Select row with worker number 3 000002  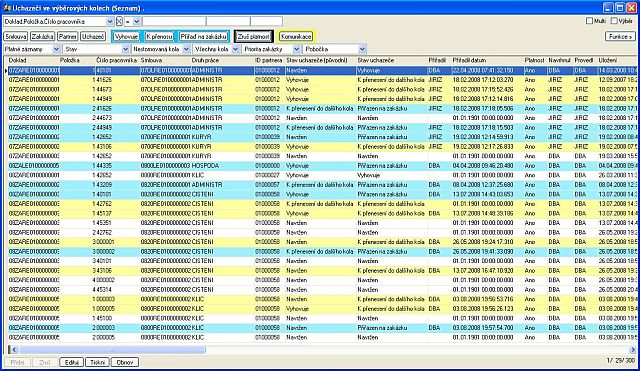point(322,251)
